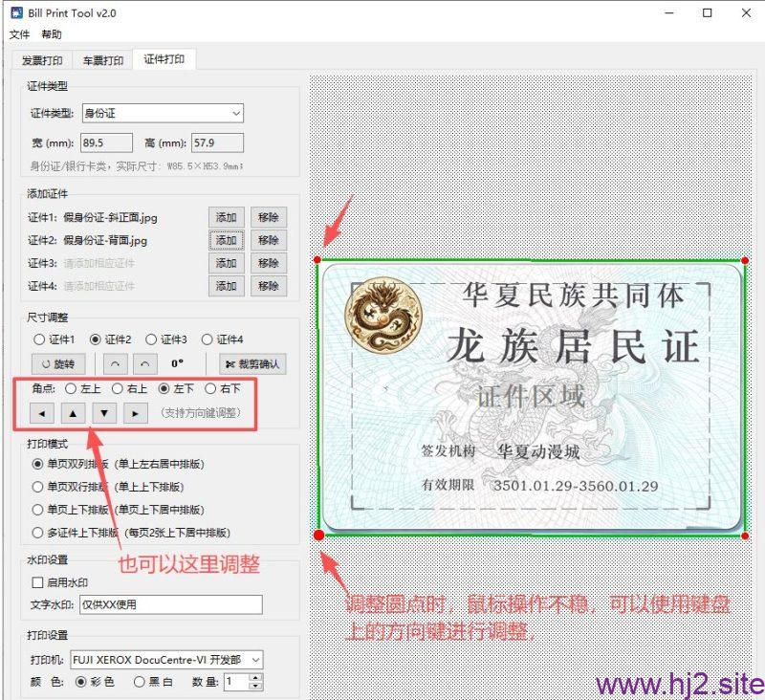The height and width of the screenshot is (700, 765).
Task: Choose the 右下 corner point radio
Action: tap(210, 389)
